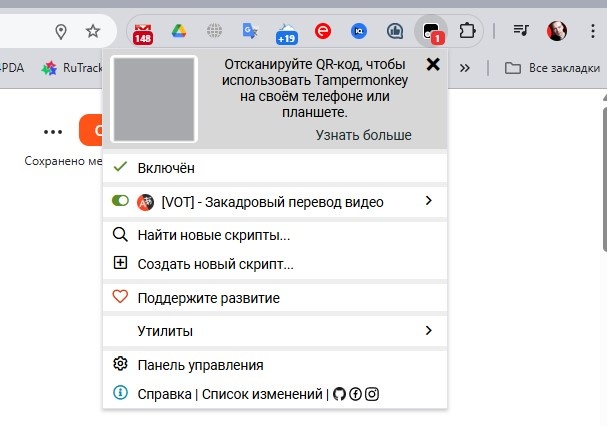Click the blue info icon beside Справка
This screenshot has height=426, width=607.
pyautogui.click(x=120, y=393)
